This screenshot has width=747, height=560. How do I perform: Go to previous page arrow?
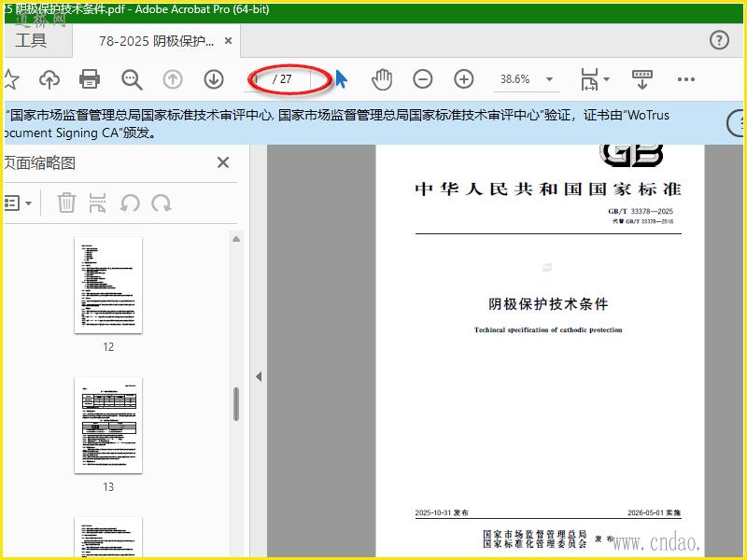tap(173, 79)
